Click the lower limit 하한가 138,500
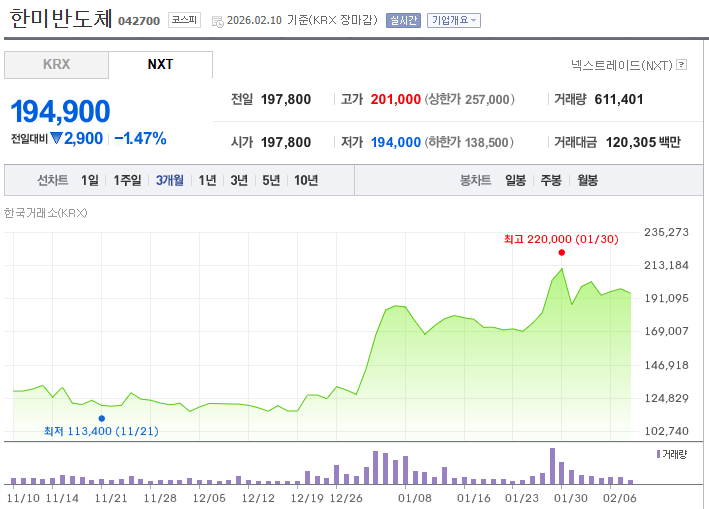 tap(469, 142)
